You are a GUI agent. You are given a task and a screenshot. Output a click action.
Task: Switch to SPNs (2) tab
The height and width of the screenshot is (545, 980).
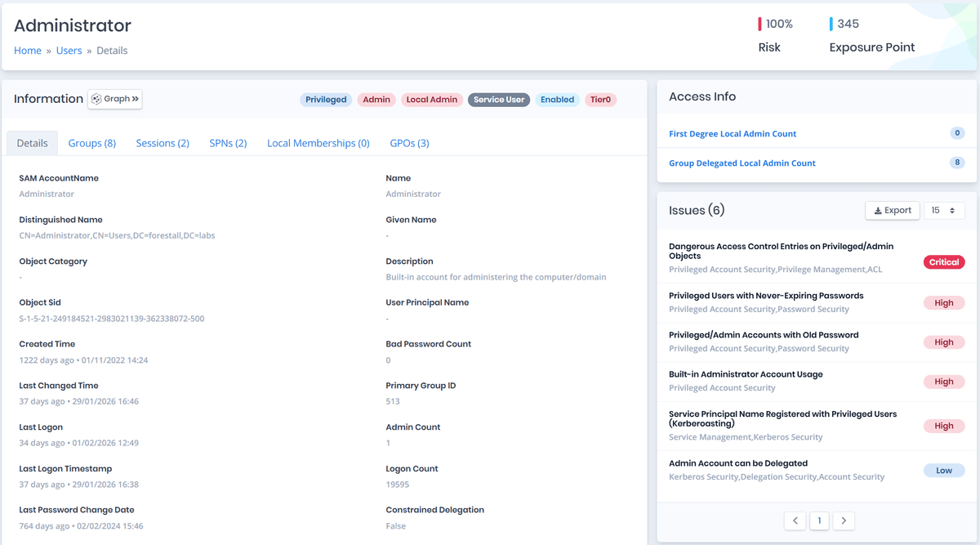[x=228, y=143]
